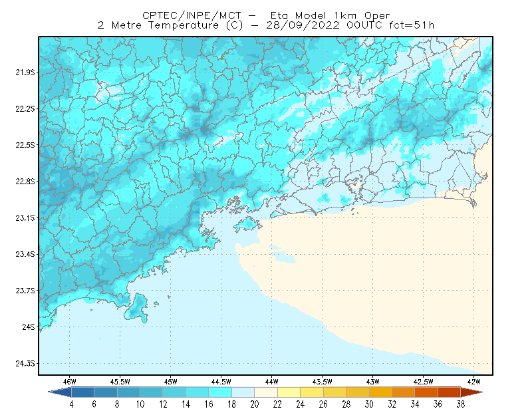Viewport: 532px width, 411px height.
Task: Choose the 36–38 dark red legend swatch
Action: pos(450,392)
